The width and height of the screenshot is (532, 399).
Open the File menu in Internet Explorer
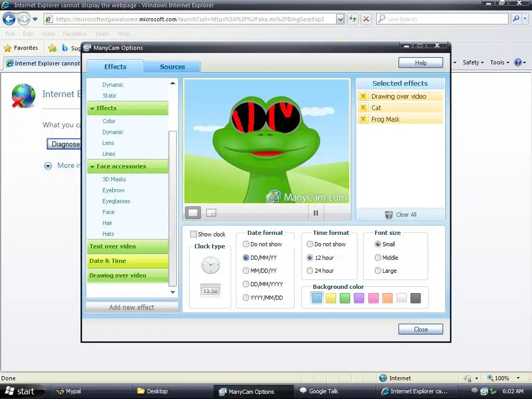coord(10,34)
